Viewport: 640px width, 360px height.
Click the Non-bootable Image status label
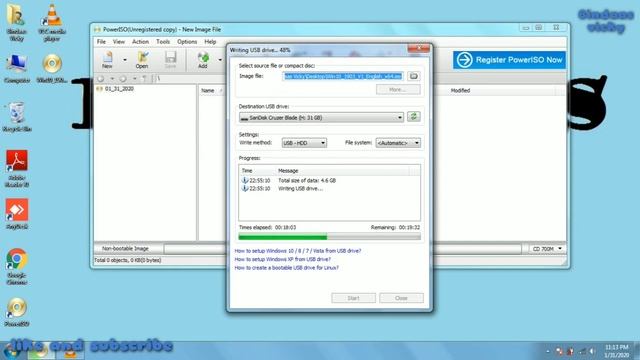125,249
